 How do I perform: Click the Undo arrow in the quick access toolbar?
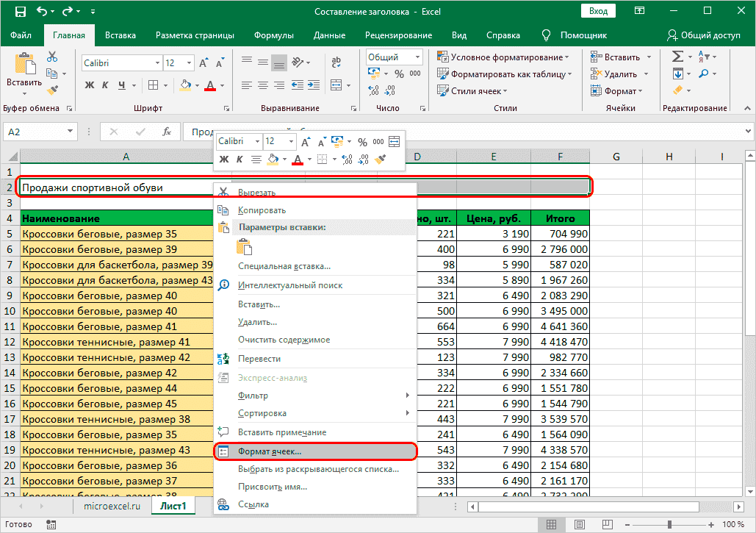(43, 12)
